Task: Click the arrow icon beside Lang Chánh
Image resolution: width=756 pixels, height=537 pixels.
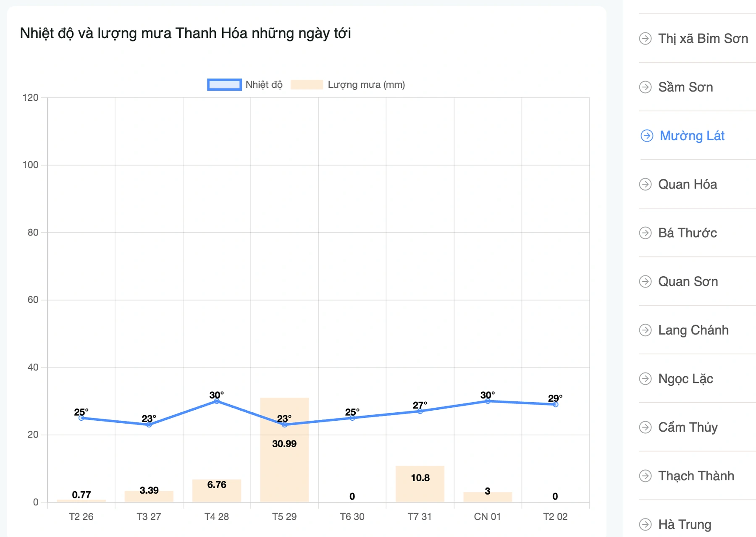Action: pos(645,330)
